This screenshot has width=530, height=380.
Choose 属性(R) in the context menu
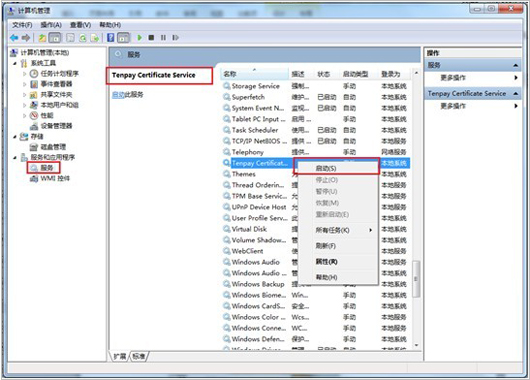(327, 262)
